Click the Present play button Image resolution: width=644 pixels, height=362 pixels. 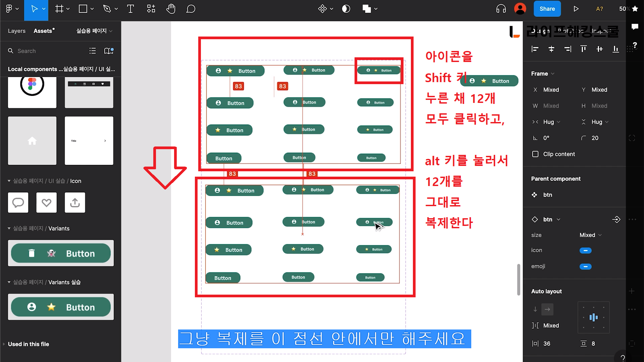point(576,9)
